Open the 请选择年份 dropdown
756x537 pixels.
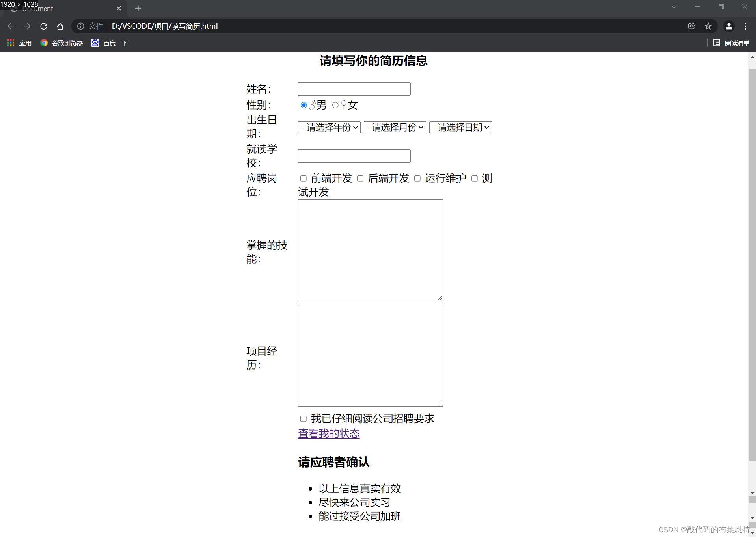click(x=329, y=127)
